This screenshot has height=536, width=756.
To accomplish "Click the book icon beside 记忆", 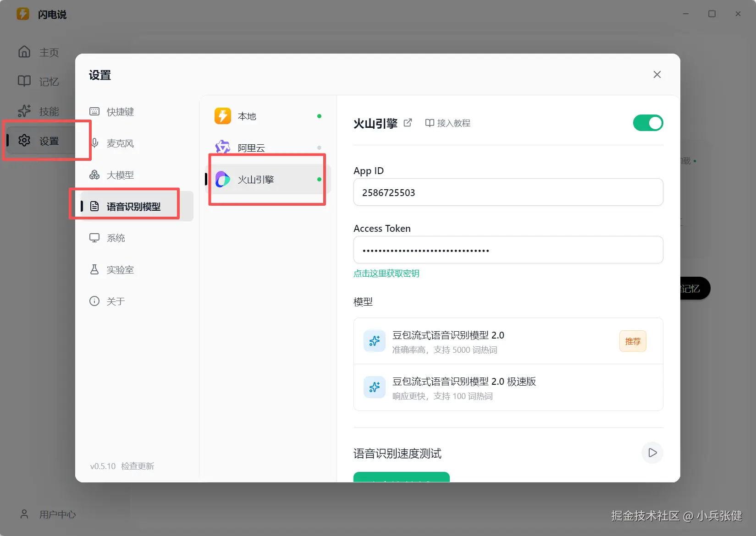I will (24, 81).
